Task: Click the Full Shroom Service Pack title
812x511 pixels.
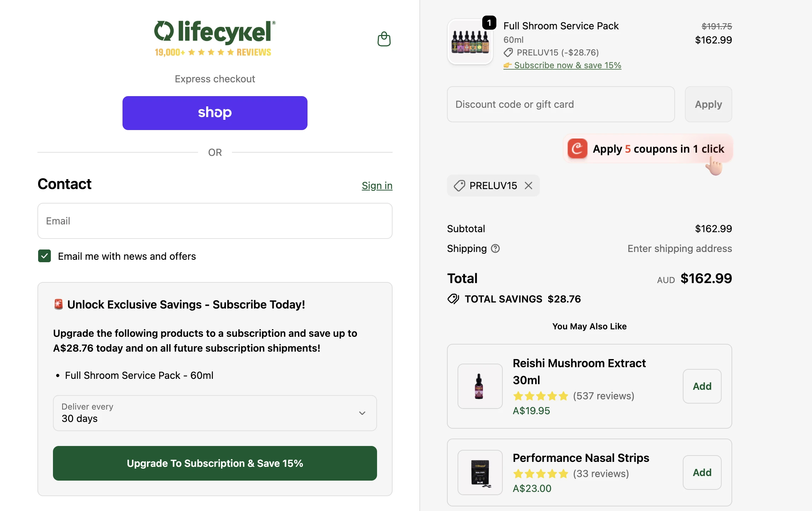Action: point(561,26)
